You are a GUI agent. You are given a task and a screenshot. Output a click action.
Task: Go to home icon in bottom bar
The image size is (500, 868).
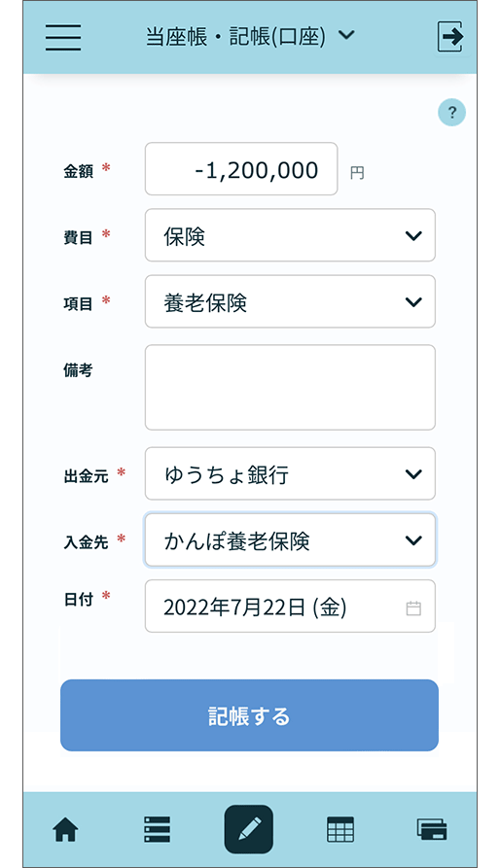[x=65, y=829]
